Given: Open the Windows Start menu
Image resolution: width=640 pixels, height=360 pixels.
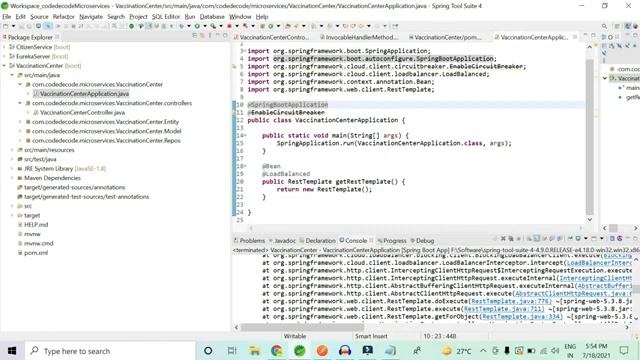Looking at the screenshot, I should [x=12, y=351].
